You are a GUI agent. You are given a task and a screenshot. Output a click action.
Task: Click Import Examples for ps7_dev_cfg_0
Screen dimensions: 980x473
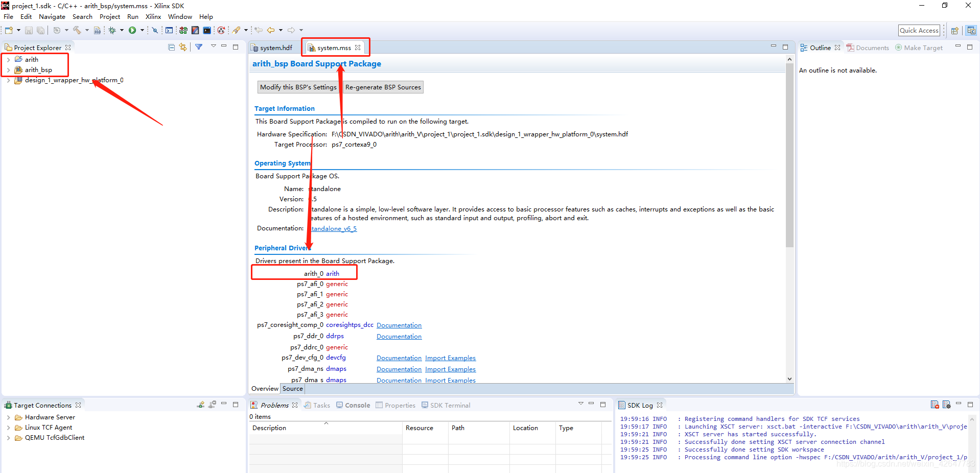click(x=450, y=358)
